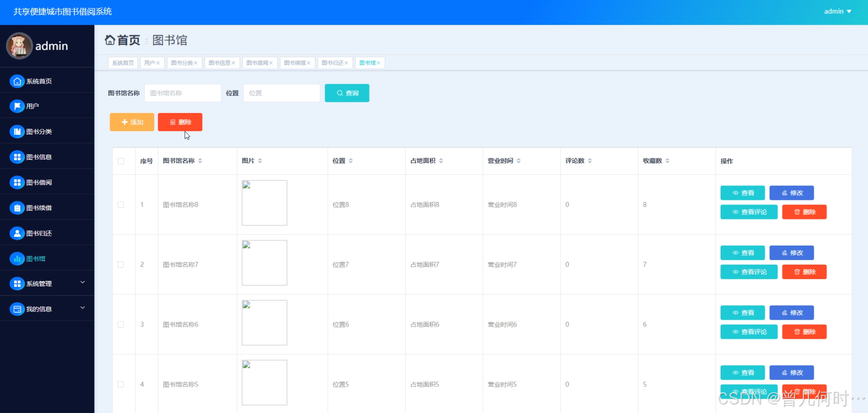868x413 pixels.
Task: Click 修改 for 图书馆名称5
Action: [x=792, y=373]
